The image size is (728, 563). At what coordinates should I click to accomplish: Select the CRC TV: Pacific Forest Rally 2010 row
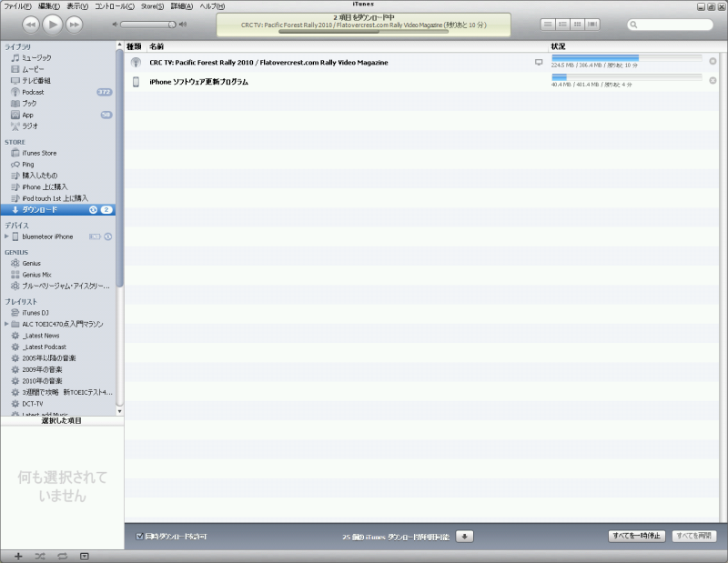(x=421, y=62)
